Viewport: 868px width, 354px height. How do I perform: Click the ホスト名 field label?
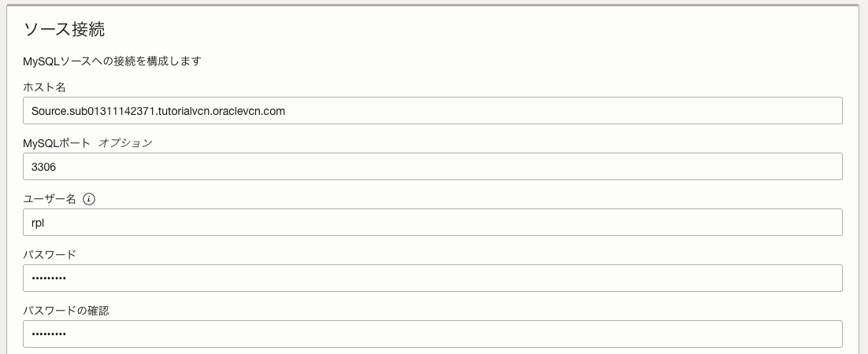pyautogui.click(x=44, y=87)
